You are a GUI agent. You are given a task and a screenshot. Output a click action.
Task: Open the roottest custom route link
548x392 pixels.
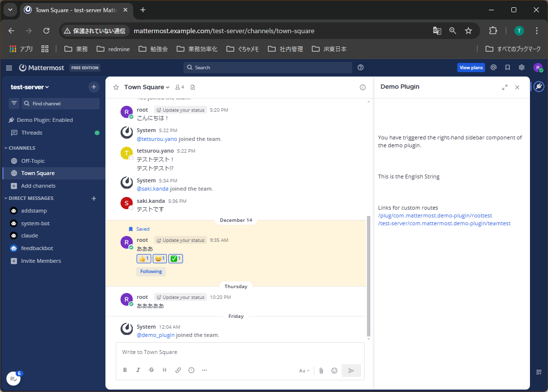[x=435, y=216]
